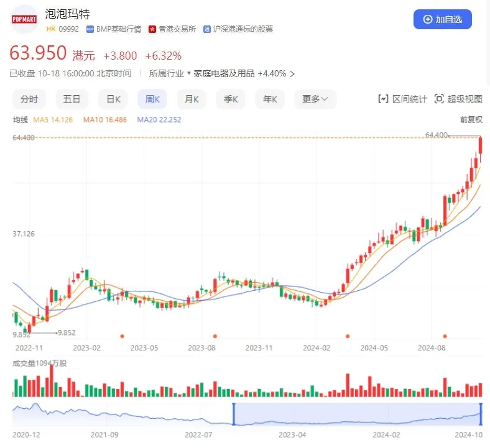Image resolution: width=490 pixels, height=448 pixels.
Task: Click the stock price 63.950
Action: pos(38,53)
